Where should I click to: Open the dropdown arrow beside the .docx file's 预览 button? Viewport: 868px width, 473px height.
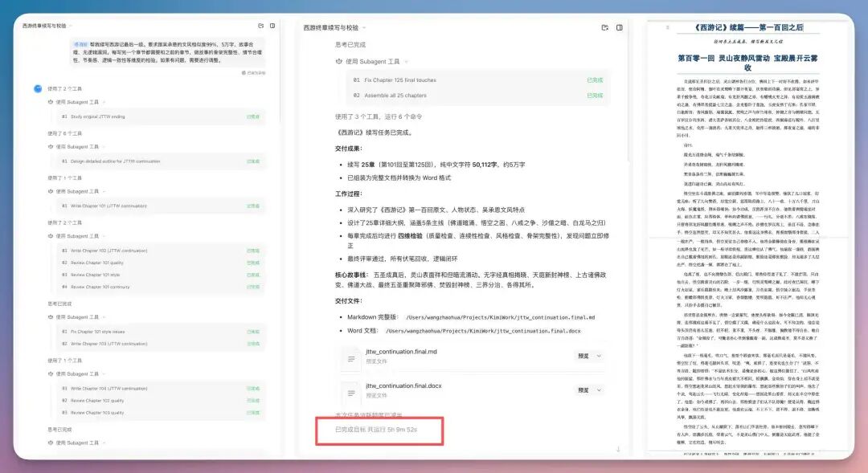(x=599, y=390)
